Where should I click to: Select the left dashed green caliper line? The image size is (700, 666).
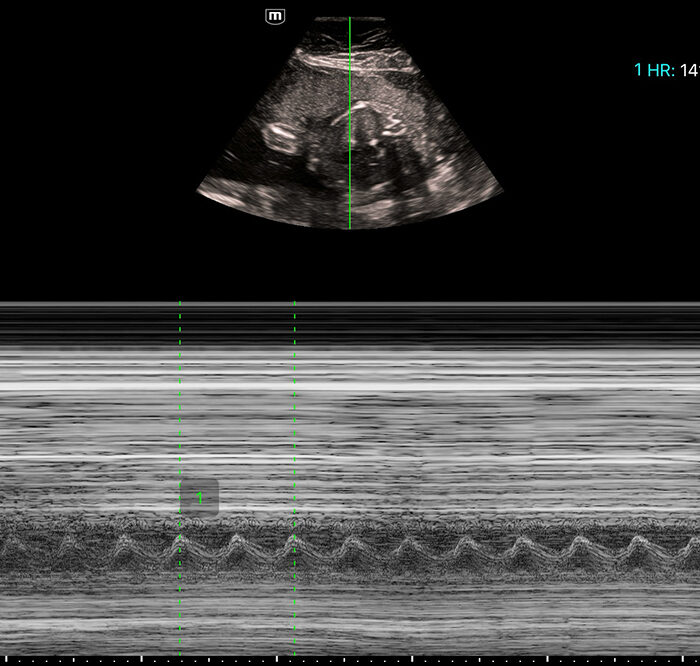180,420
